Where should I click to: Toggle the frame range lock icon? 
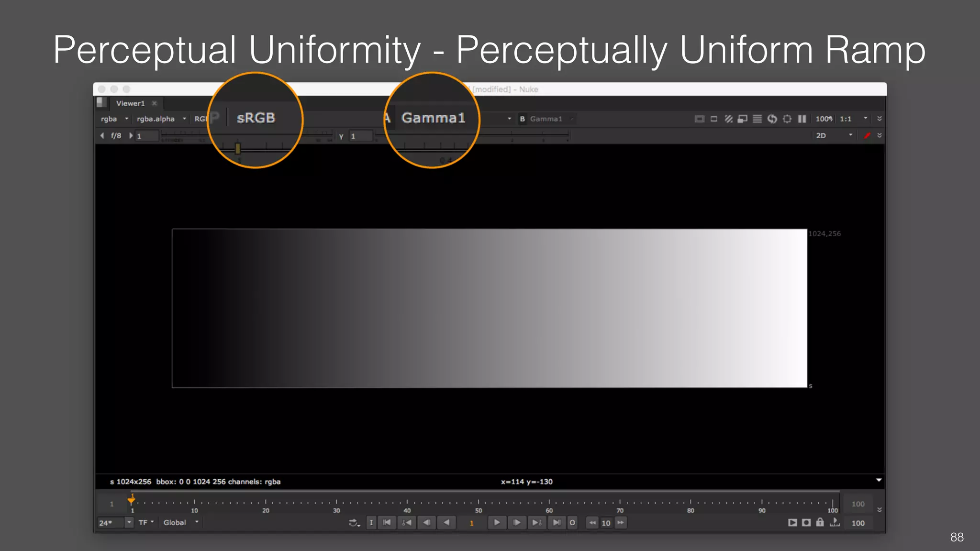[x=820, y=522]
